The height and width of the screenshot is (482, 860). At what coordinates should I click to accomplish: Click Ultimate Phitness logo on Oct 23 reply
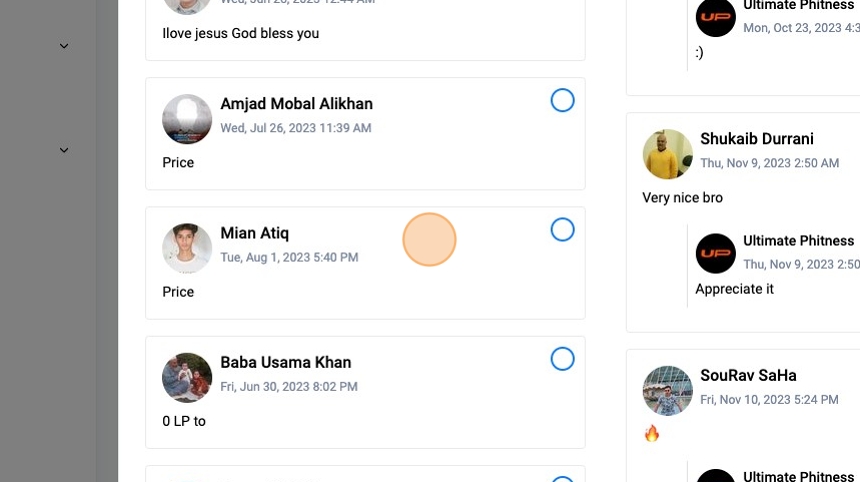715,18
